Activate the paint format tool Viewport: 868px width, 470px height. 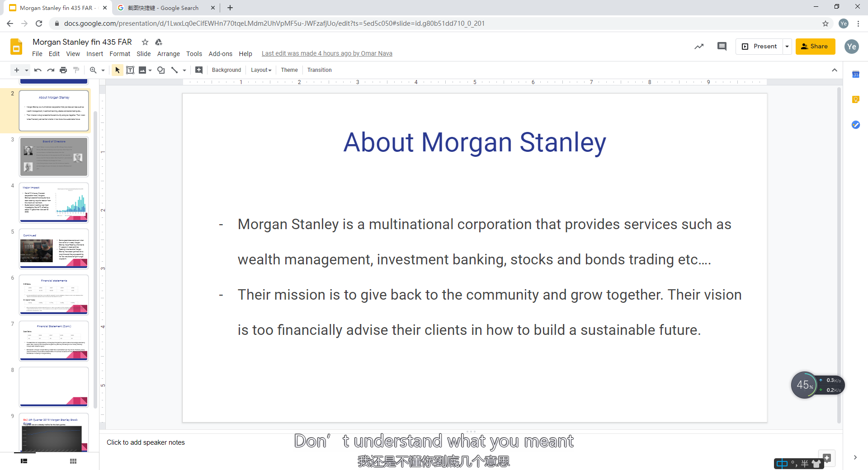(x=76, y=70)
